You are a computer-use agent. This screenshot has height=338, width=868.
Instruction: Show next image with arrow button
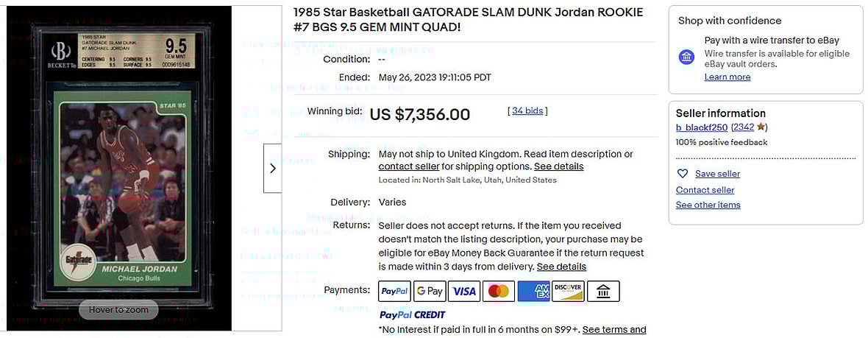(x=272, y=168)
